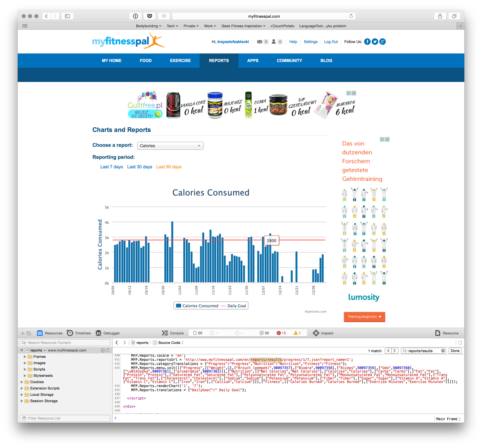Screen dimensions: 482x448
Task: Expand the Scripts folder
Action: (x=25, y=369)
